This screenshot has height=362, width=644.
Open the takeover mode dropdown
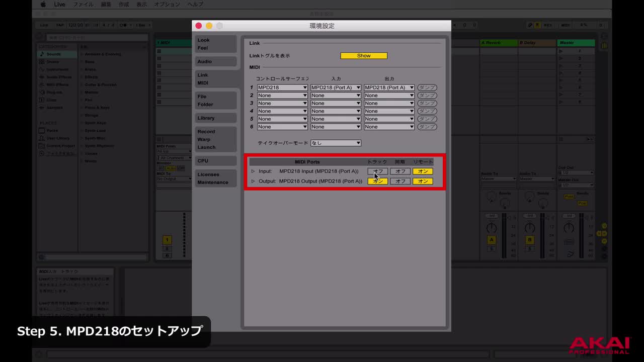point(336,142)
